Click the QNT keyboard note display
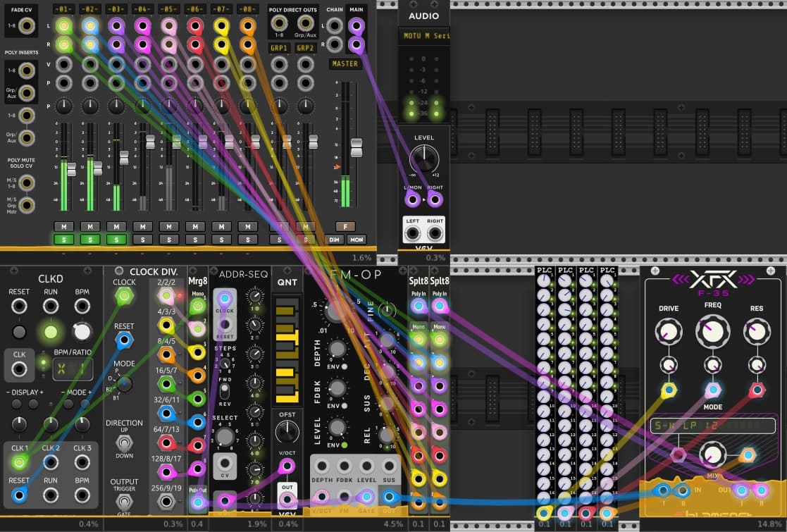 [287, 351]
